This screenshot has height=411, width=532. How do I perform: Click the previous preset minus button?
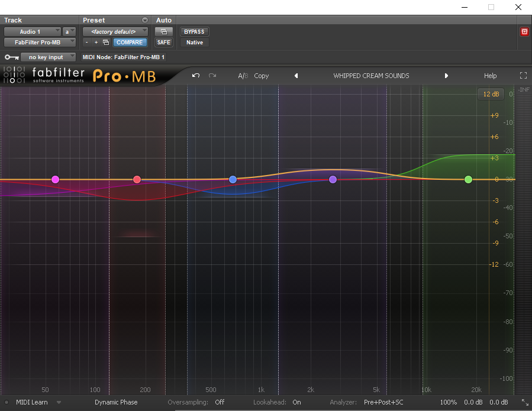click(x=87, y=43)
